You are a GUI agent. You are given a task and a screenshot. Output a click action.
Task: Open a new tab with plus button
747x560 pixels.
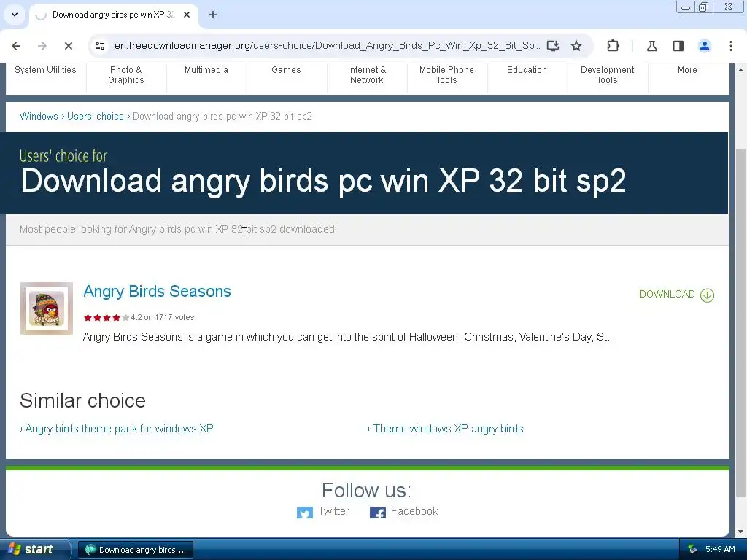click(x=213, y=15)
